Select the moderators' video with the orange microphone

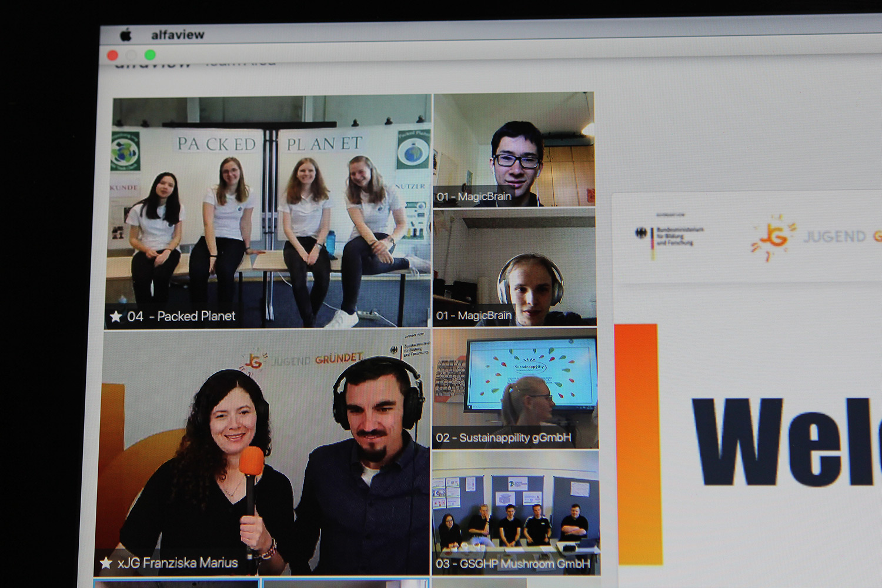coord(265,453)
